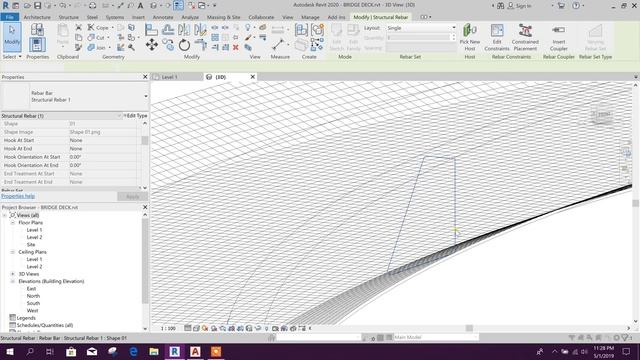Close the Project Browser panel

tap(145, 207)
